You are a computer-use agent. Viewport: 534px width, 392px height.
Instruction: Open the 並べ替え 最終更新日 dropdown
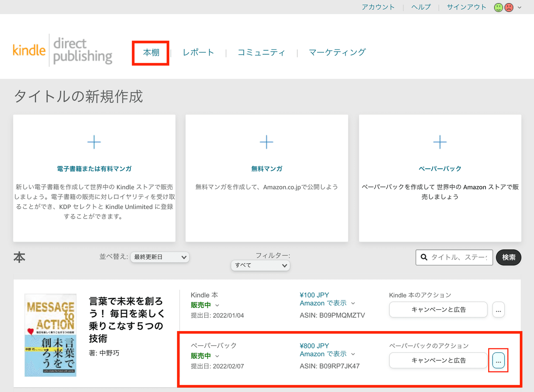pos(160,257)
